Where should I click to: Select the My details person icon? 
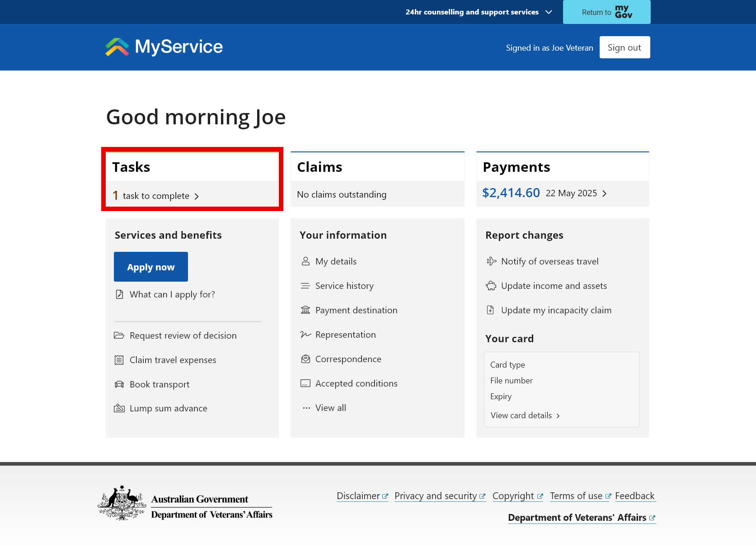click(x=306, y=261)
